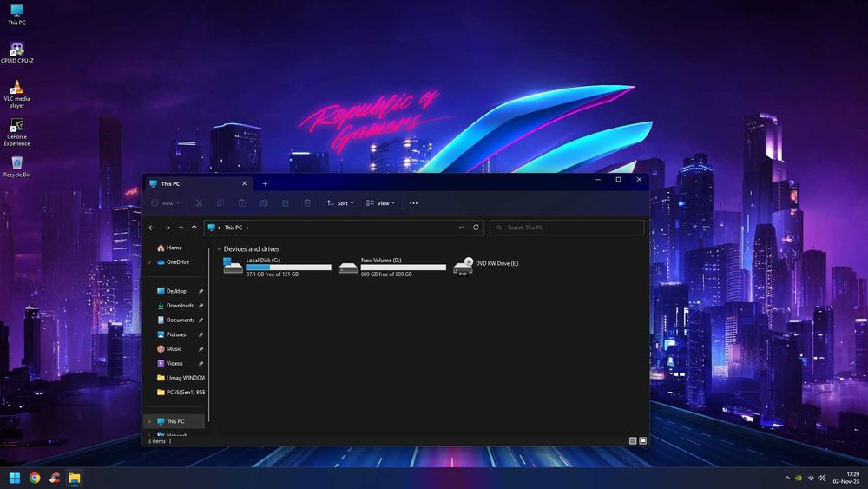
Task: Expand the OneDrive tree node
Action: (x=149, y=262)
